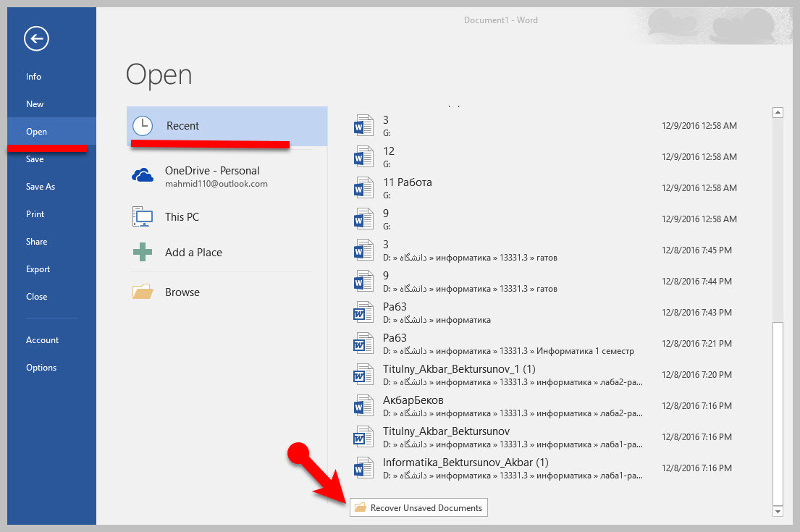Open the Informatika_Bektursunov_Akbar (1) document
This screenshot has width=800, height=532.
tap(466, 463)
